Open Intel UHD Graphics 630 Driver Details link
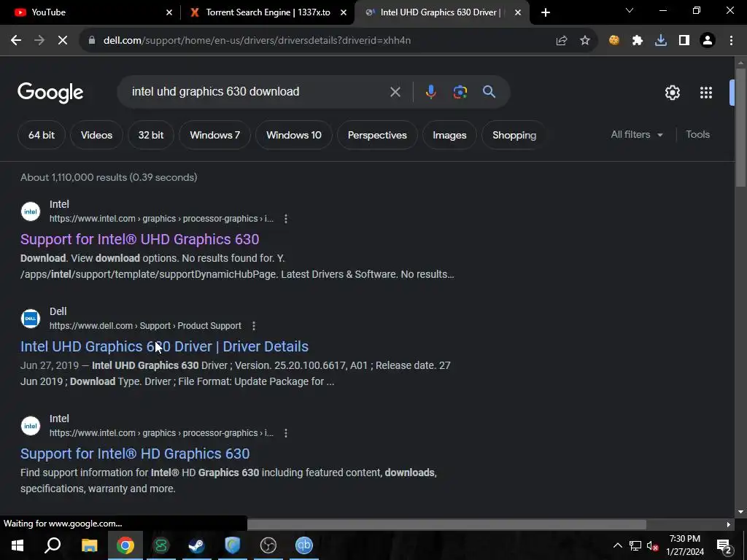This screenshot has height=560, width=747. click(164, 346)
